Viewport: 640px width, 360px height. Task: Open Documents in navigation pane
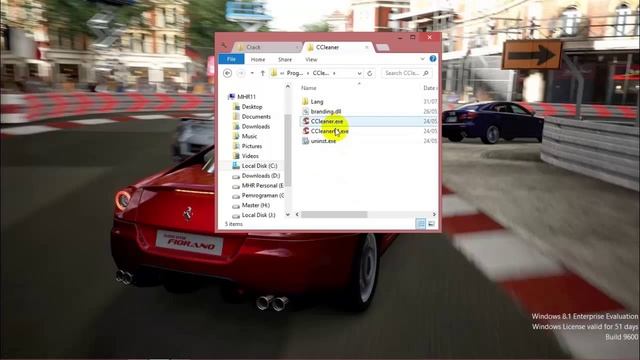256,116
